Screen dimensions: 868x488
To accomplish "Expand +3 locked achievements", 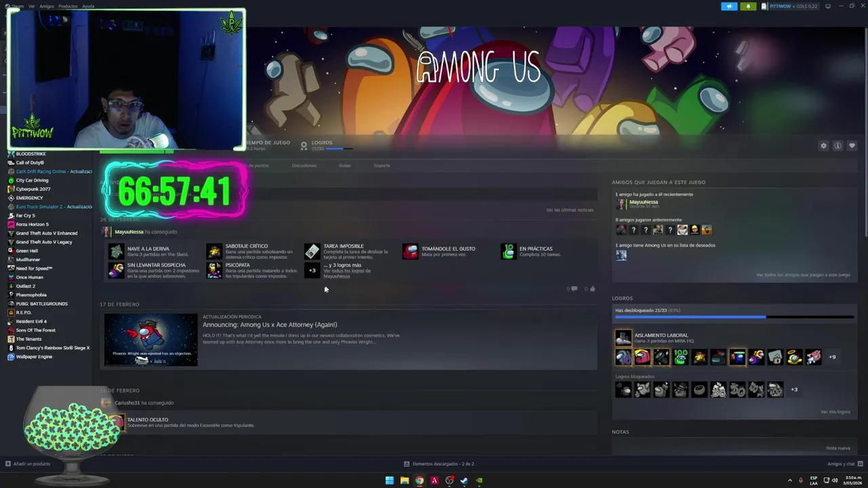I will [794, 390].
